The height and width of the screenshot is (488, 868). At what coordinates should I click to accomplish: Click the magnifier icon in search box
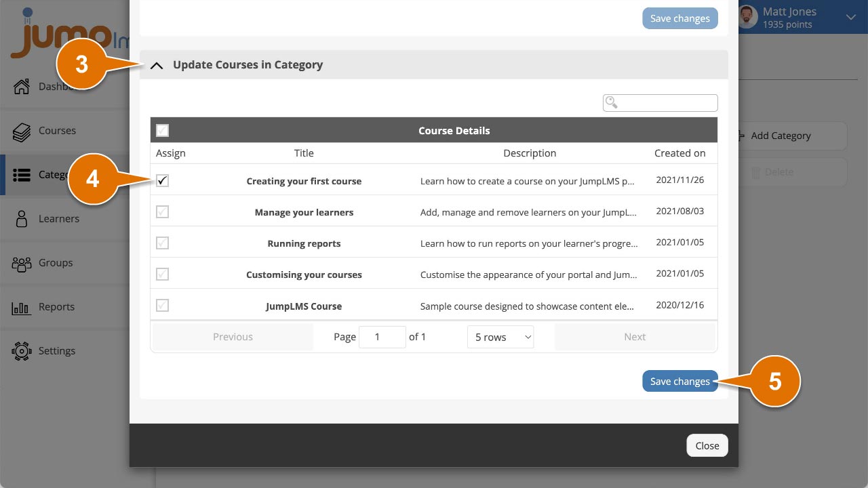pyautogui.click(x=612, y=102)
